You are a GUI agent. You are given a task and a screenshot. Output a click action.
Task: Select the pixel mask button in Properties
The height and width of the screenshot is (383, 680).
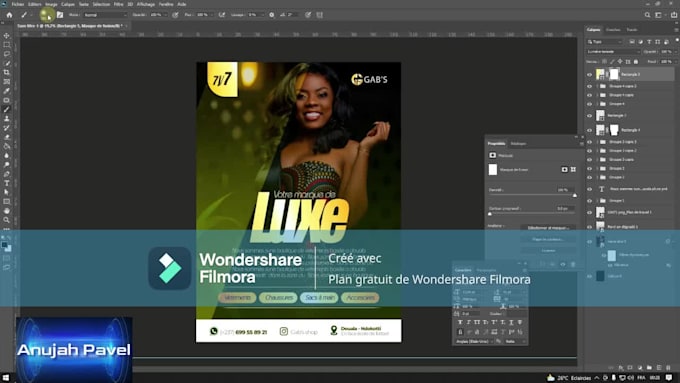point(564,170)
